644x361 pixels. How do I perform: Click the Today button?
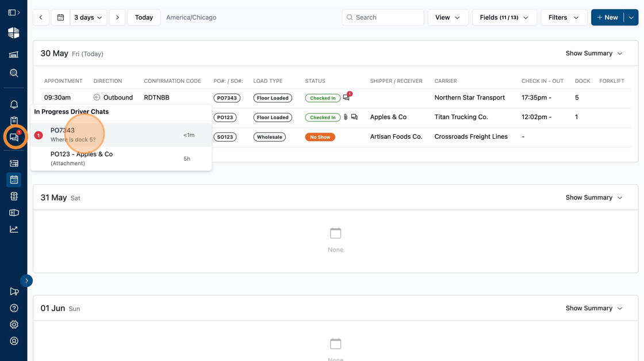point(144,17)
